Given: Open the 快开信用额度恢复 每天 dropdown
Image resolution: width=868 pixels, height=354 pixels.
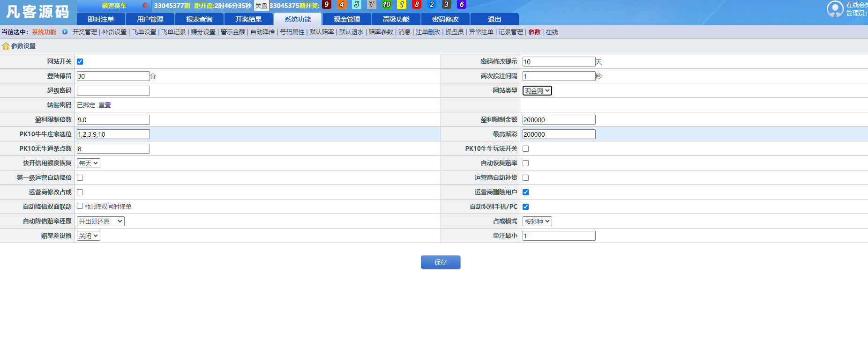Looking at the screenshot, I should [x=89, y=163].
